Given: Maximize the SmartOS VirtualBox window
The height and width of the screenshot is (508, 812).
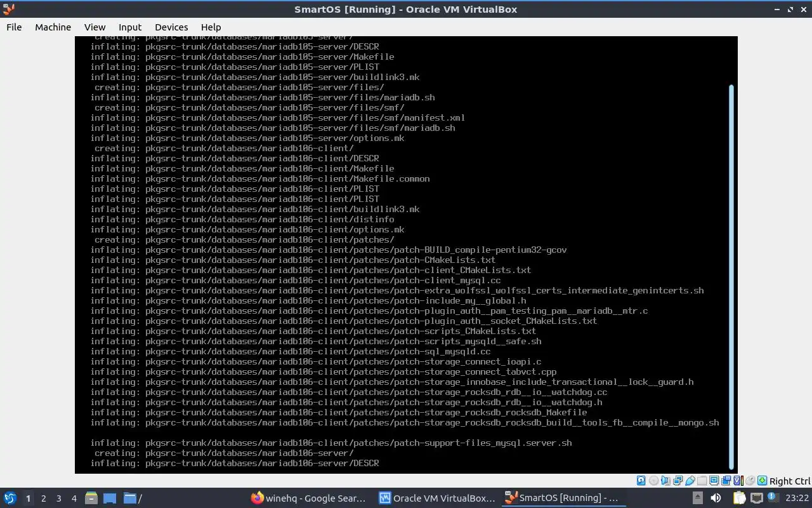Looking at the screenshot, I should pos(790,10).
